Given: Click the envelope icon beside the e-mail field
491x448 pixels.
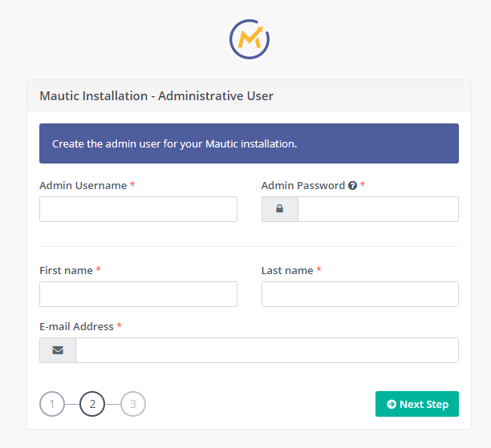Looking at the screenshot, I should pos(58,350).
